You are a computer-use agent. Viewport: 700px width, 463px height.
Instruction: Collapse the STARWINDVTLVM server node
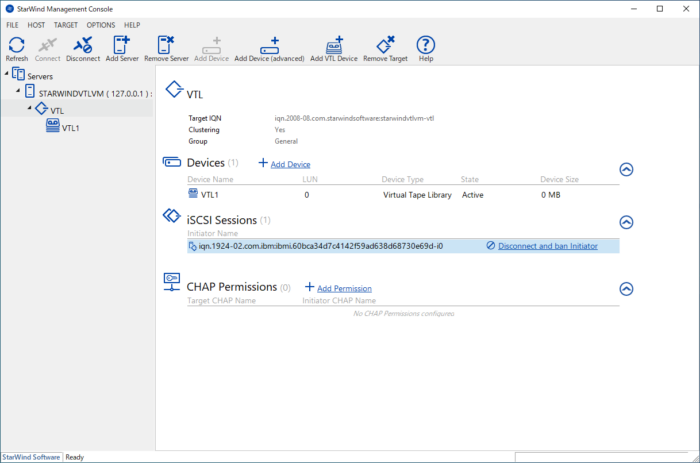tap(18, 91)
